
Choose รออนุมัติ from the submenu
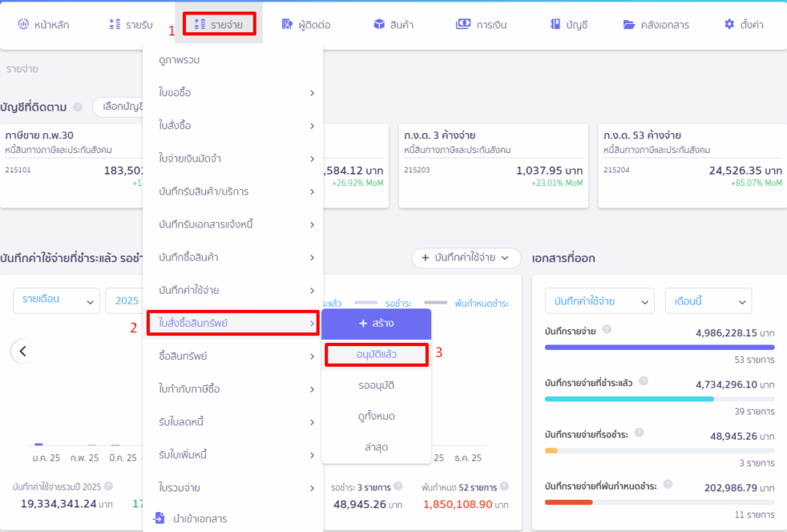(376, 384)
